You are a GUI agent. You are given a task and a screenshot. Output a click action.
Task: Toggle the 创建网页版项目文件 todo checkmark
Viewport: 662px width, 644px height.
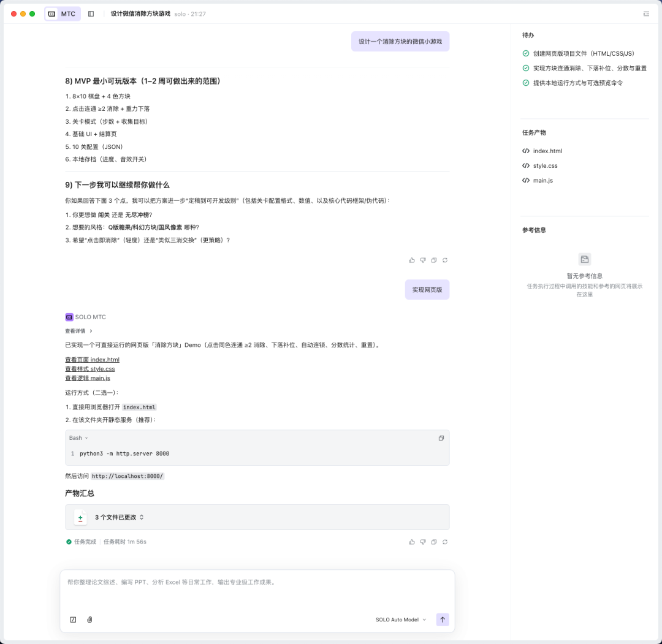pyautogui.click(x=526, y=53)
